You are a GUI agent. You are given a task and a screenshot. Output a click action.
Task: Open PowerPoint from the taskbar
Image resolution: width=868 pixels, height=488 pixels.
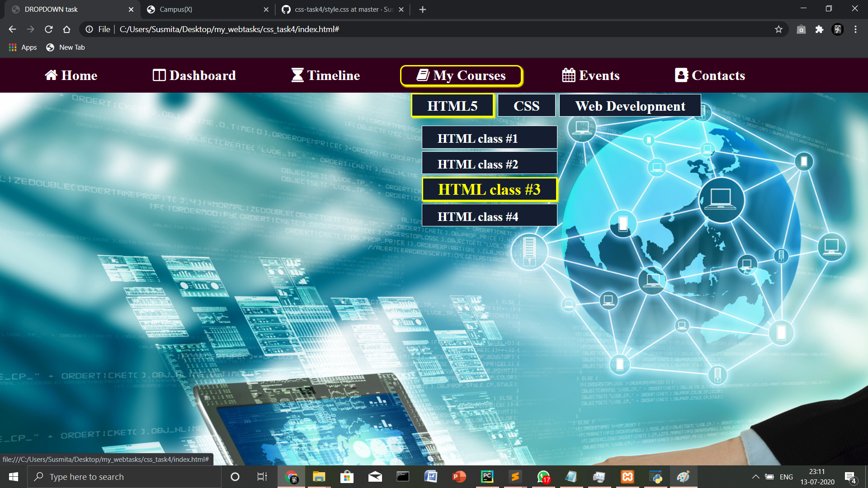coord(459,477)
